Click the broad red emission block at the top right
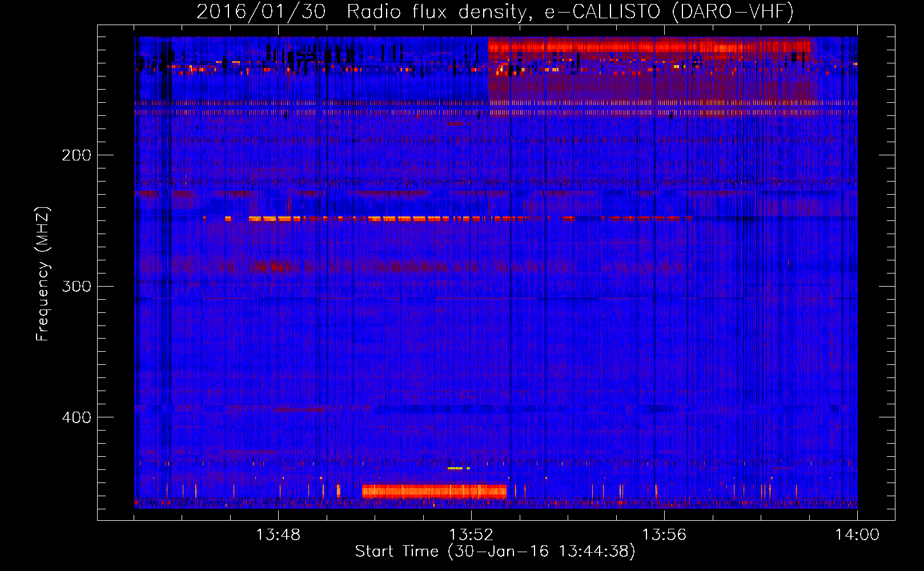924x571 pixels. tap(649, 47)
